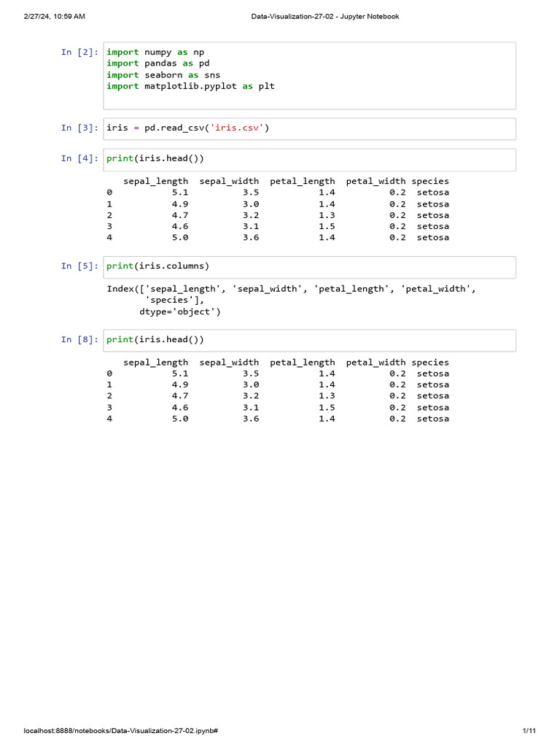Image resolution: width=560 pixels, height=747 pixels.
Task: Click value 1.5 in first output table
Action: point(327,226)
